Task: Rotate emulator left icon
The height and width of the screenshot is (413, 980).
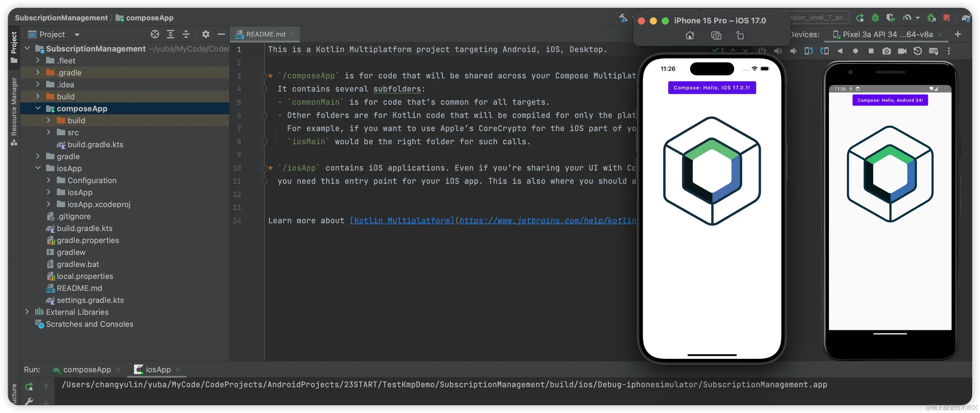Action: [809, 51]
